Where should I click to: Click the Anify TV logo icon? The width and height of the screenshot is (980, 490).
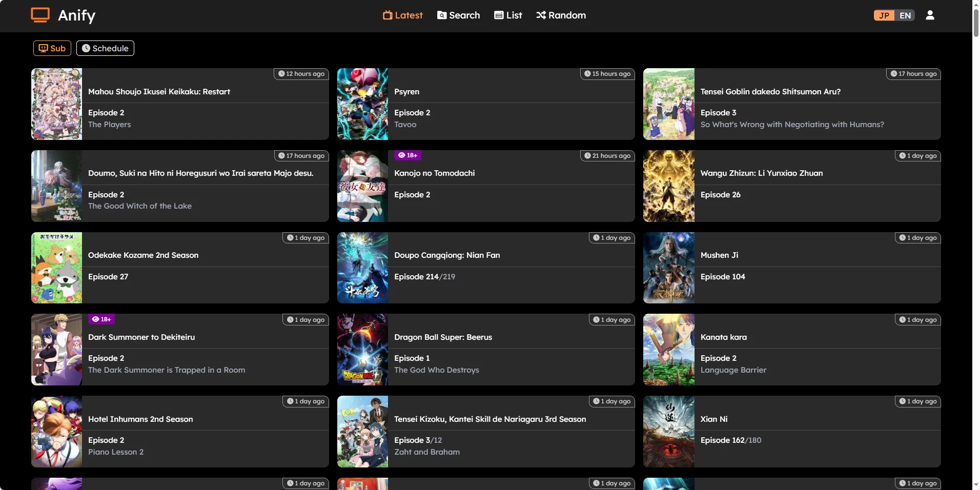click(x=40, y=15)
